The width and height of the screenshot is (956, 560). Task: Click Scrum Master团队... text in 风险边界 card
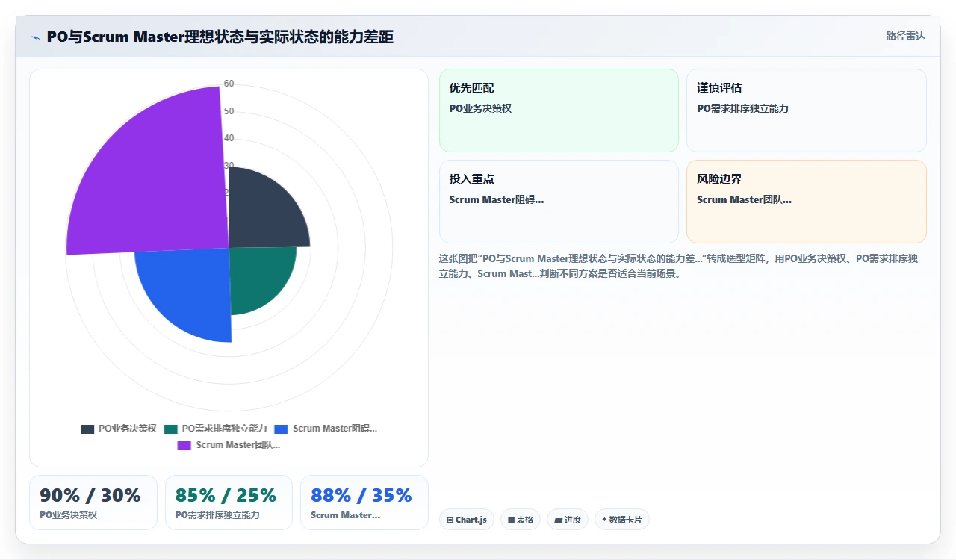[745, 199]
